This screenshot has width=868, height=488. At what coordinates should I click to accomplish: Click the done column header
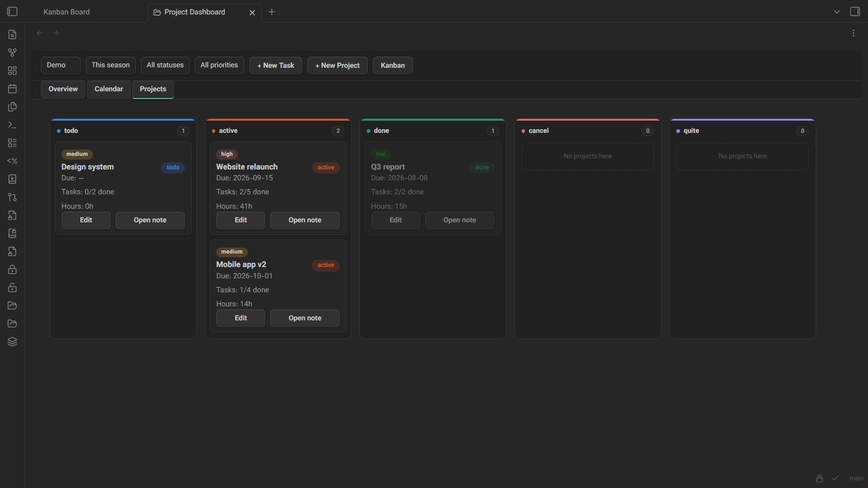[x=433, y=131]
